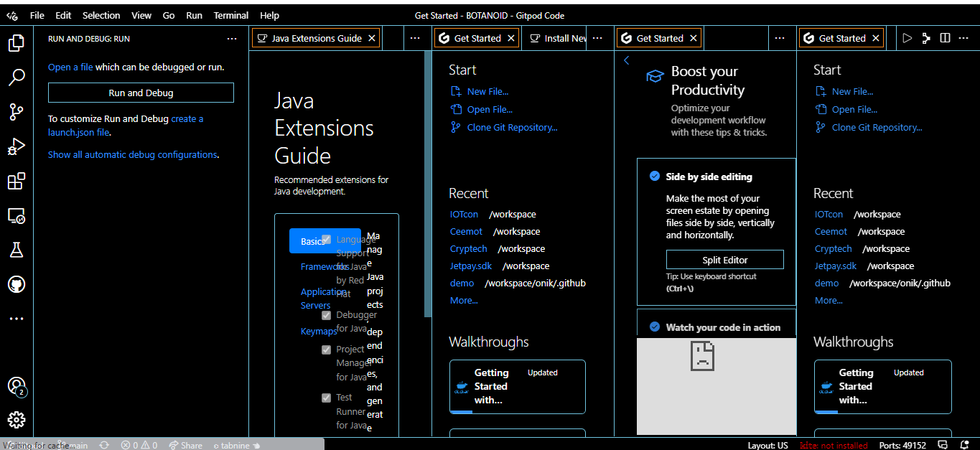
Task: Go back using chevron above Boost your Productivity
Action: 626,60
